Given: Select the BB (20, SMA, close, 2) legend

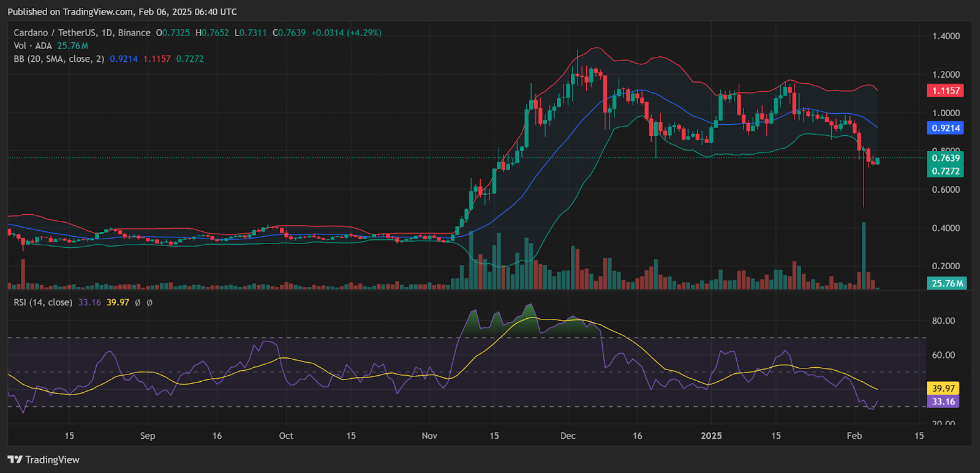Looking at the screenshot, I should [59, 59].
